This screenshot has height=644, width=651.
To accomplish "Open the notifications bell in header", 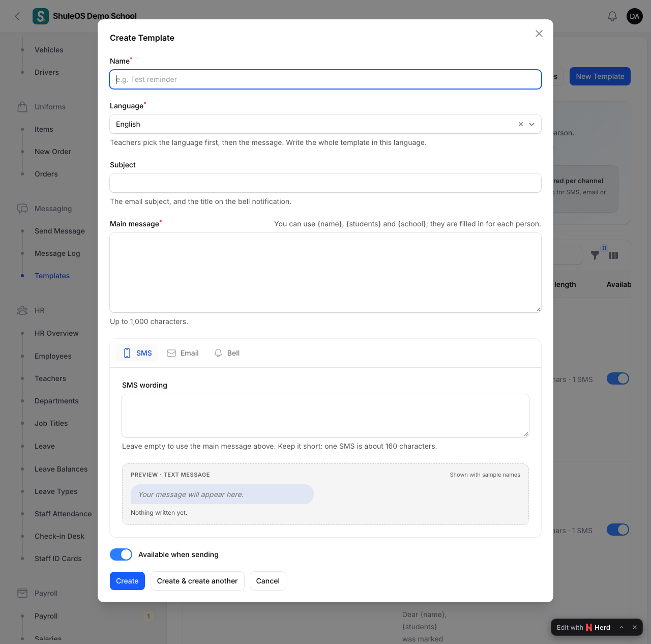I will pos(612,16).
